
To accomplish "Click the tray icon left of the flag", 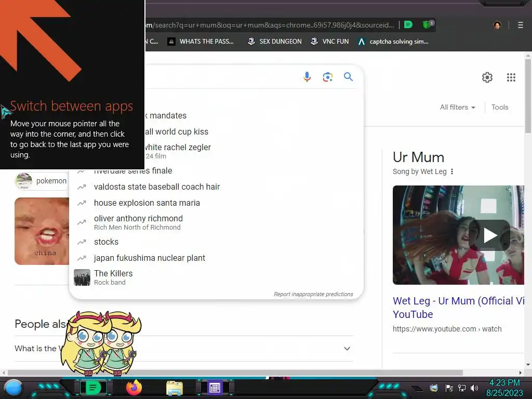I will pyautogui.click(x=434, y=388).
